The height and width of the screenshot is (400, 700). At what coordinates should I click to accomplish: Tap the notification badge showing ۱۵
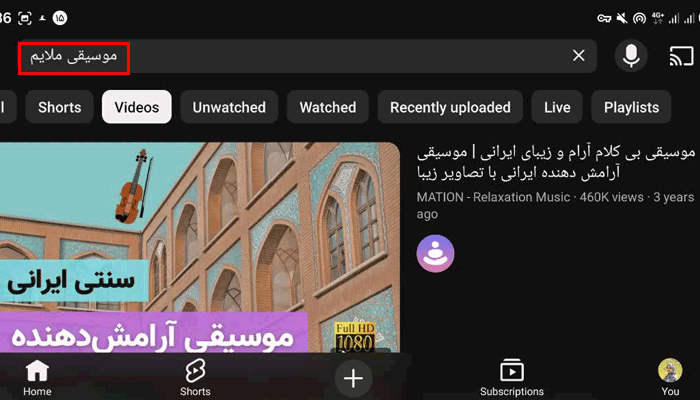(59, 18)
